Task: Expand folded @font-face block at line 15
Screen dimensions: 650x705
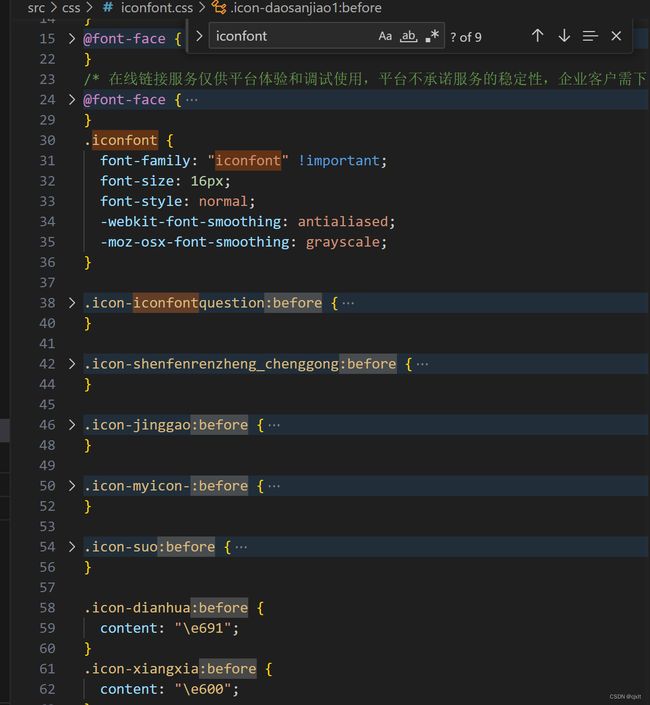Action: pos(71,39)
